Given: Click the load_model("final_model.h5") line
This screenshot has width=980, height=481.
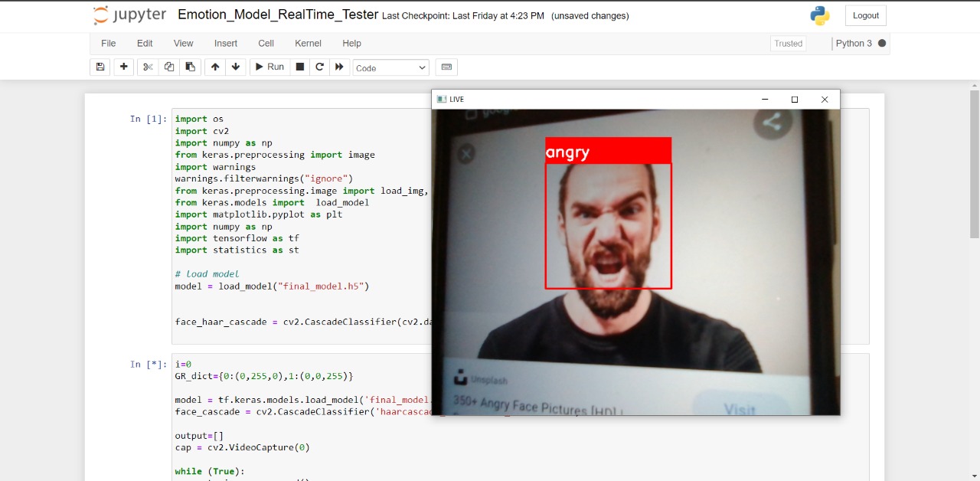Looking at the screenshot, I should pos(272,286).
